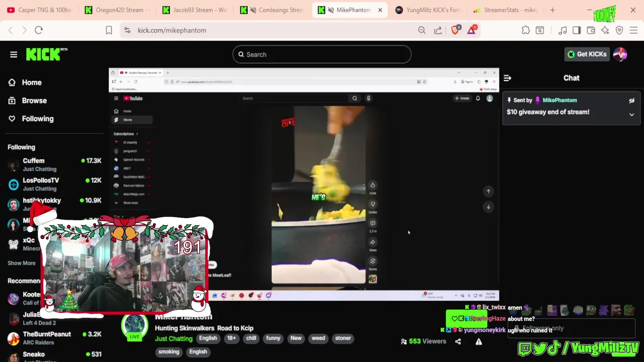The image size is (644, 362).
Task: Switch to the Casper TNG browser tab
Action: pos(39,10)
